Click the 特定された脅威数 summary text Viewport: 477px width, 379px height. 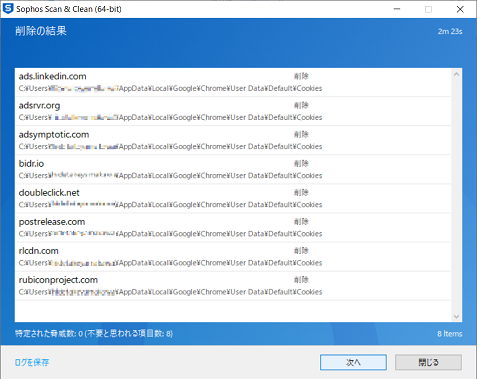(x=94, y=333)
